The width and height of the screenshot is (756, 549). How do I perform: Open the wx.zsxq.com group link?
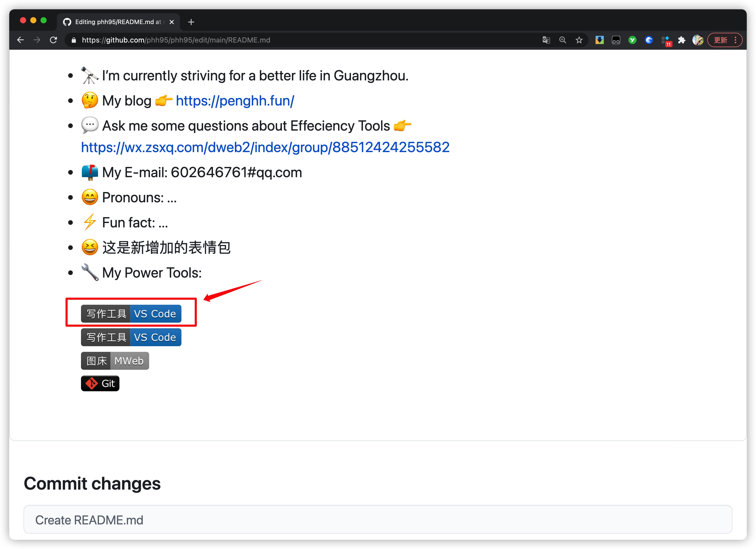click(265, 147)
